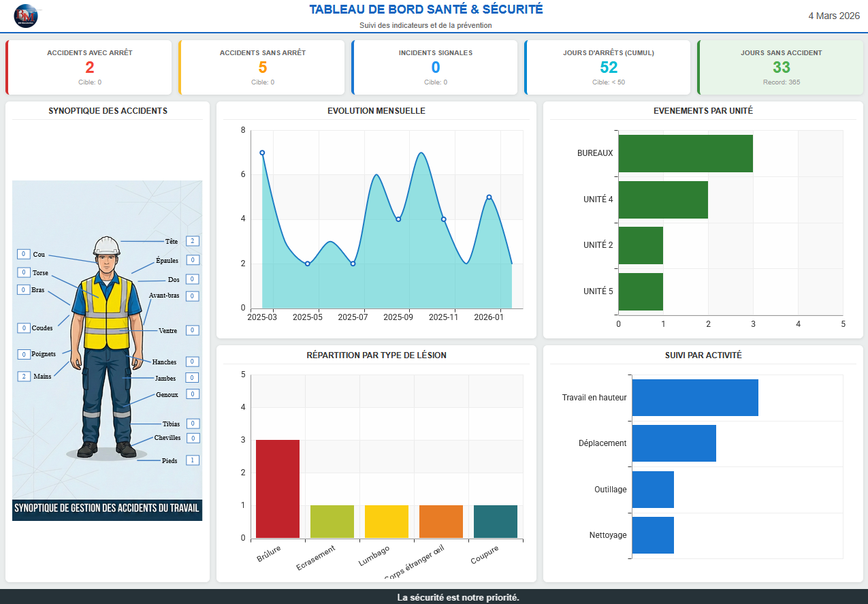Click the footer text La sécurité est notre priorité
The image size is (868, 604).
tap(458, 597)
